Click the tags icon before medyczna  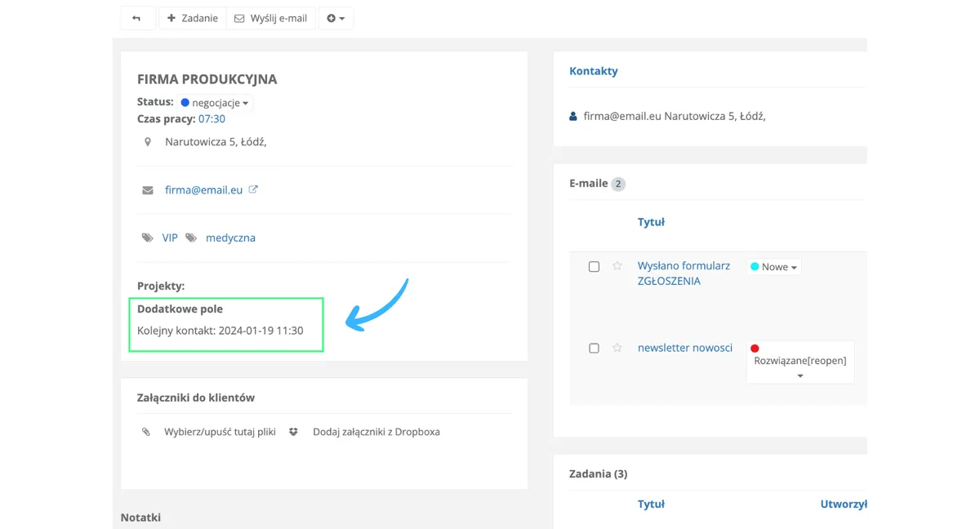coord(191,238)
